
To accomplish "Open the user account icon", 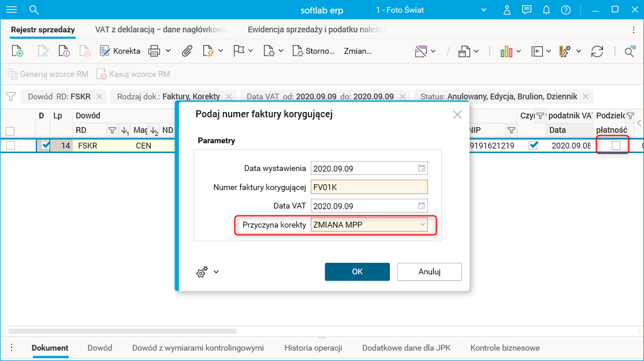I will (x=507, y=10).
